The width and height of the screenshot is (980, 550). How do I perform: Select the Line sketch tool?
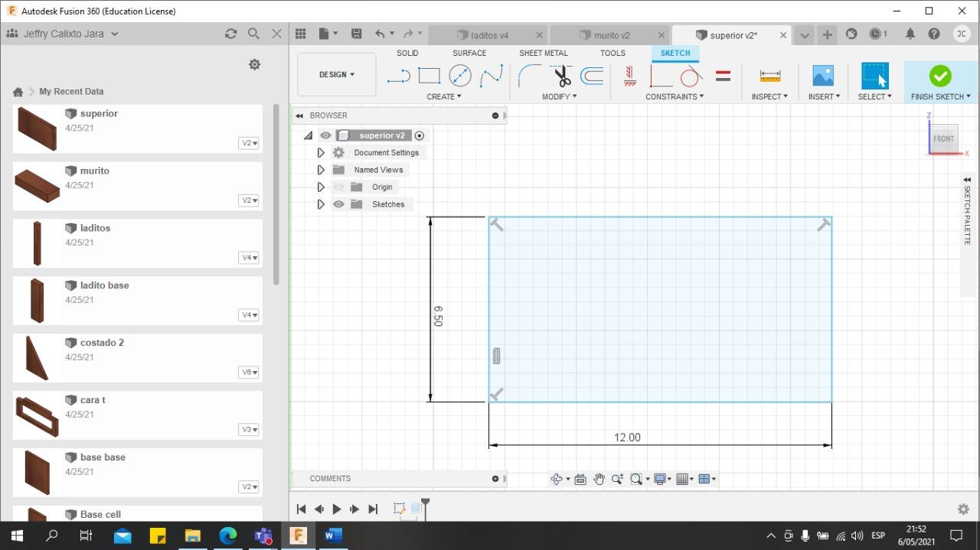(x=398, y=76)
